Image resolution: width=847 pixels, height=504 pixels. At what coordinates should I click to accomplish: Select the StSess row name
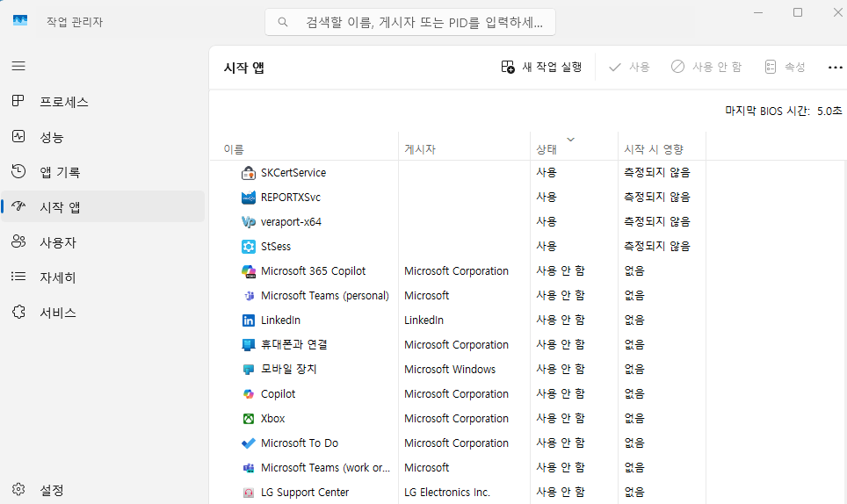coord(276,247)
